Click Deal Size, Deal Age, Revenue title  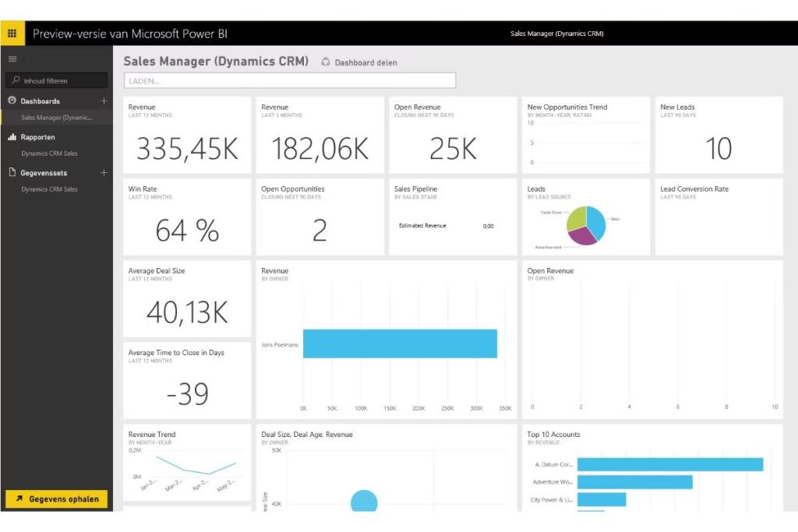307,435
